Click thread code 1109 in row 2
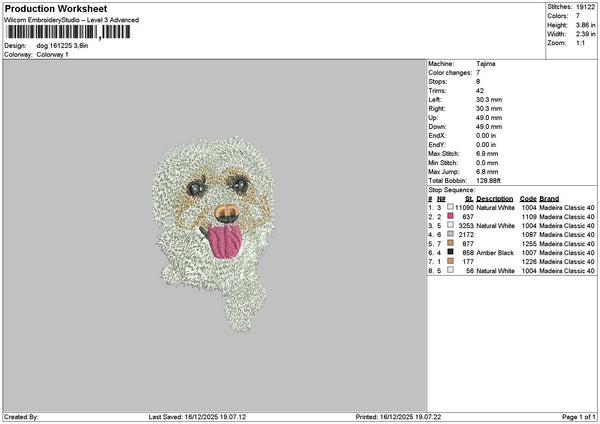Screen dimensions: 600x424 click(x=529, y=217)
